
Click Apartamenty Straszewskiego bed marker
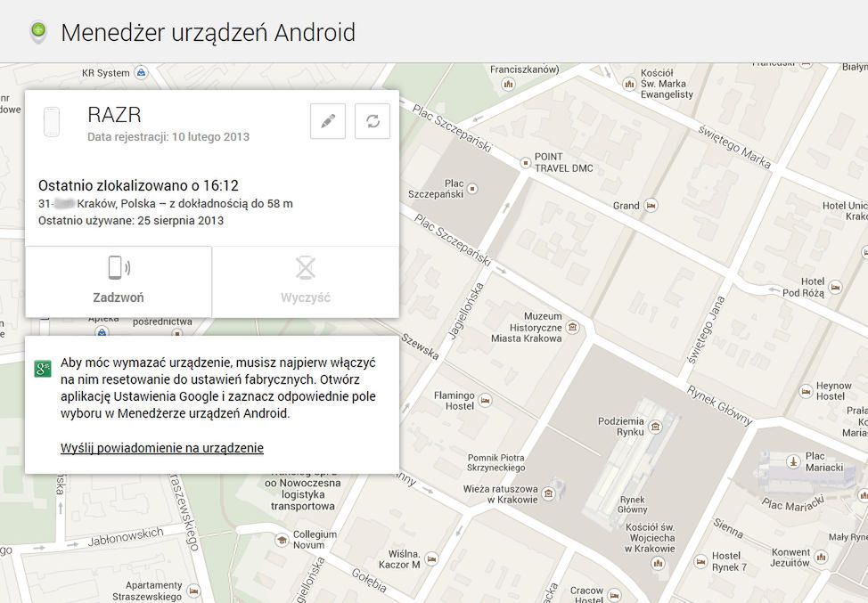point(193,591)
